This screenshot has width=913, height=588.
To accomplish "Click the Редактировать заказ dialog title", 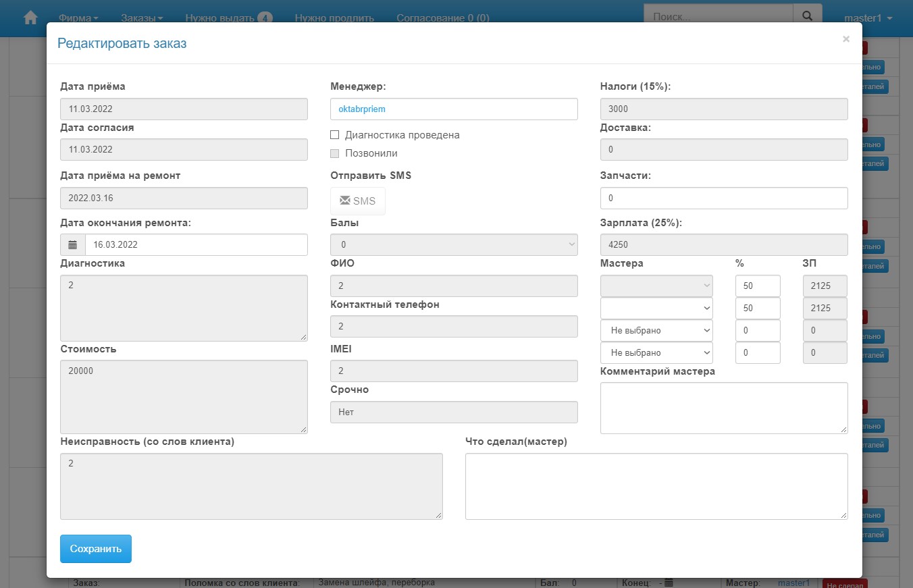I will (x=122, y=43).
